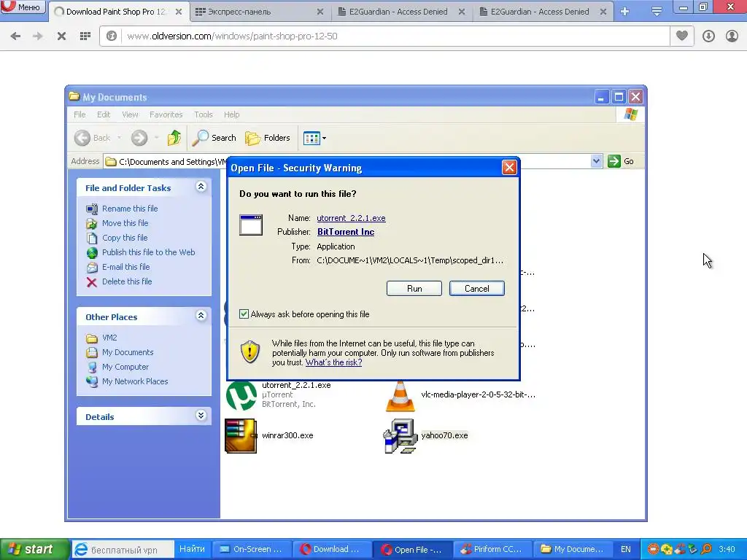Screen dimensions: 747x560
Task: Click the Найти button in taskbar
Action: tap(192, 549)
